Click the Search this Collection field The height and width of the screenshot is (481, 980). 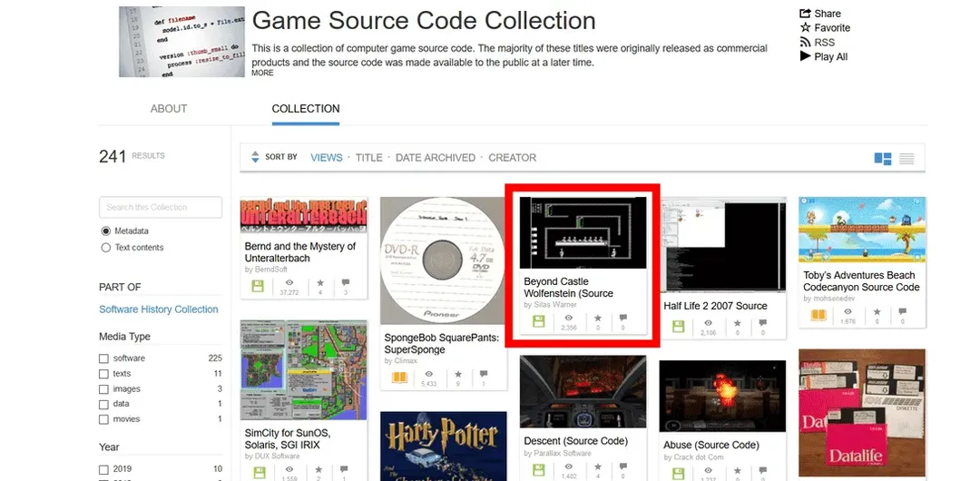(x=161, y=208)
